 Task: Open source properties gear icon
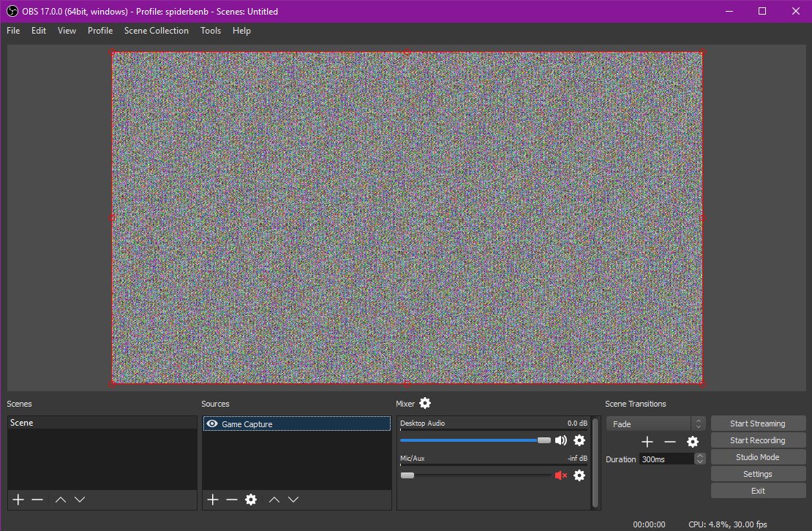(251, 500)
